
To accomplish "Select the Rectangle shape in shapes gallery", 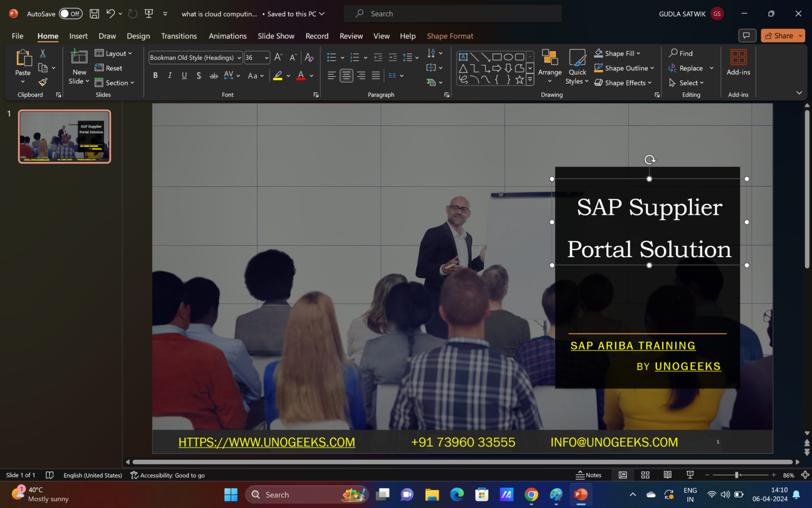I will pos(496,56).
